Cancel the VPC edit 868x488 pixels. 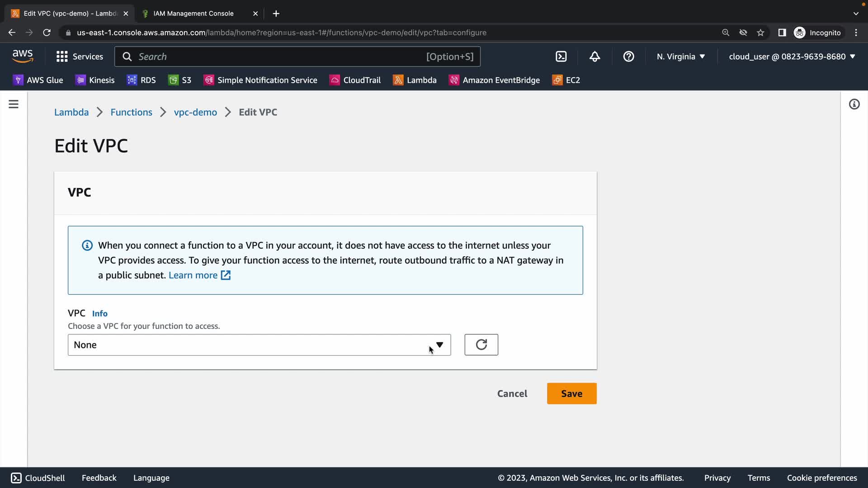coord(512,394)
